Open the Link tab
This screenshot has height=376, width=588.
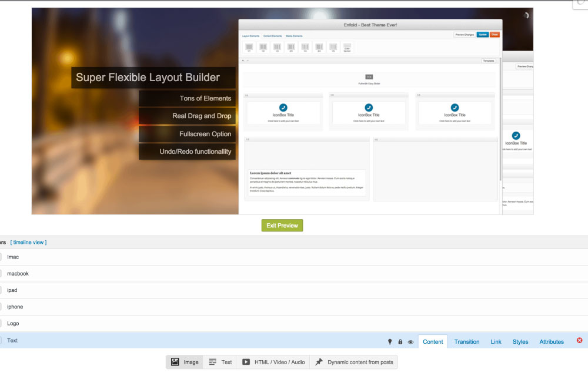[496, 341]
